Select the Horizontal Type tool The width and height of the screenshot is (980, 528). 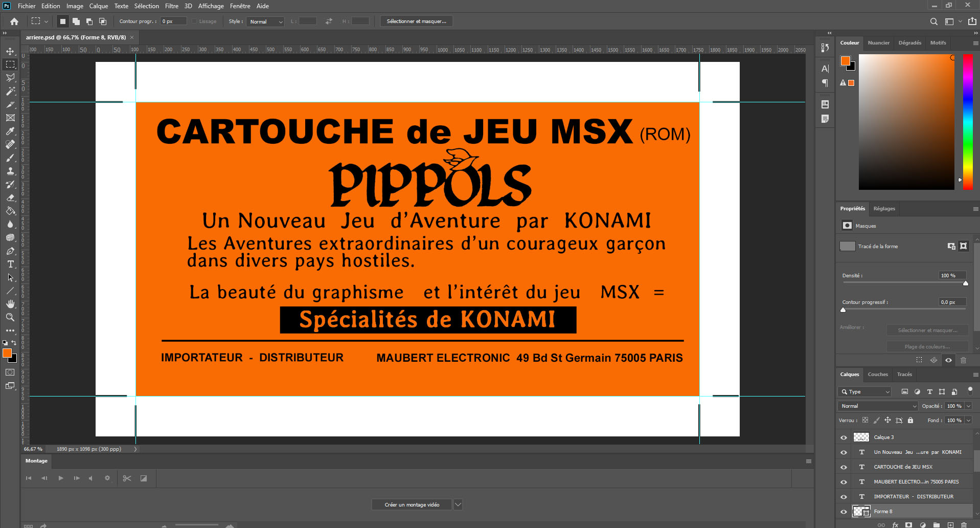coord(10,264)
